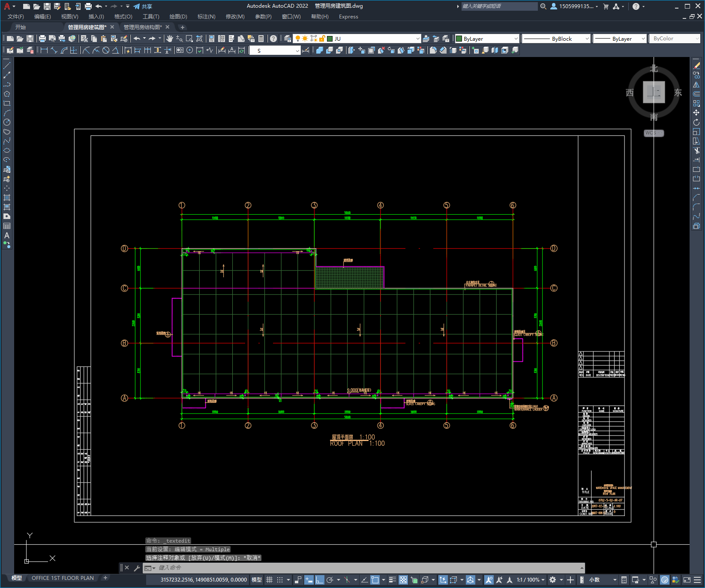Open the annotation scale 1:1 / 100% dropdown

tap(531, 580)
